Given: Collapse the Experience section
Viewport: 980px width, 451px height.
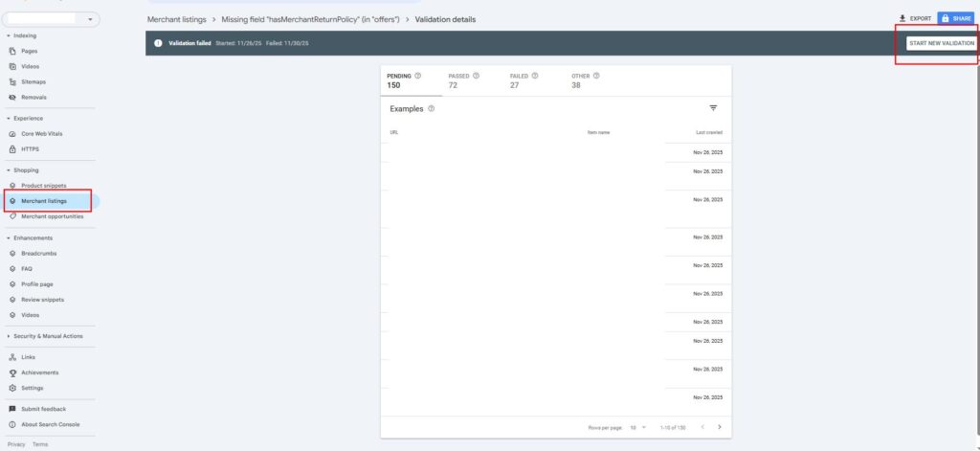Looking at the screenshot, I should [24, 118].
